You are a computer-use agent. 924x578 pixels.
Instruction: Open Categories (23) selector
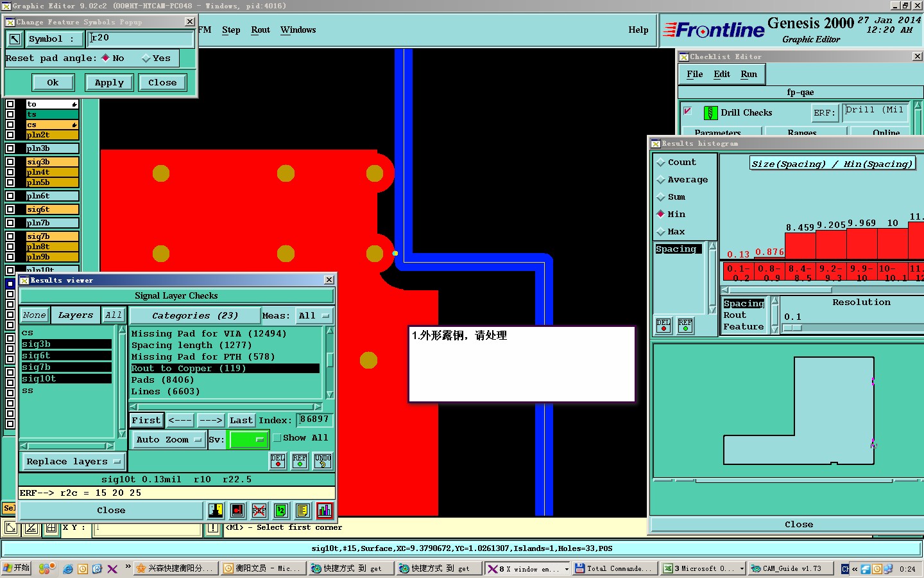(x=194, y=316)
